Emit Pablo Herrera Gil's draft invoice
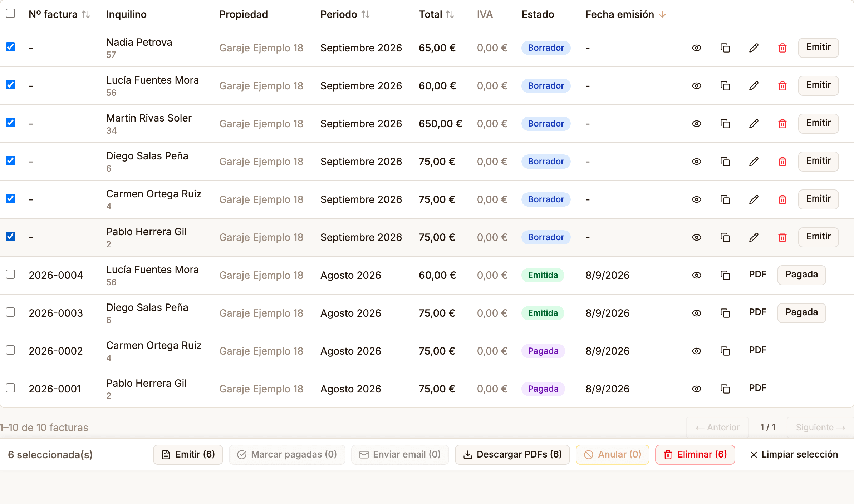Screen dimensions: 854x504 (x=818, y=237)
